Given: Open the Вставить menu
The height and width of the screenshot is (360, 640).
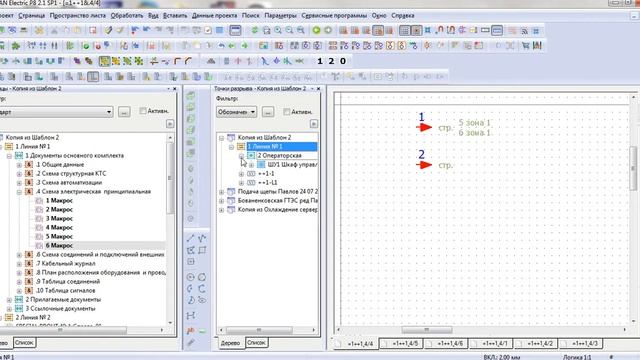Looking at the screenshot, I should pyautogui.click(x=175, y=16).
